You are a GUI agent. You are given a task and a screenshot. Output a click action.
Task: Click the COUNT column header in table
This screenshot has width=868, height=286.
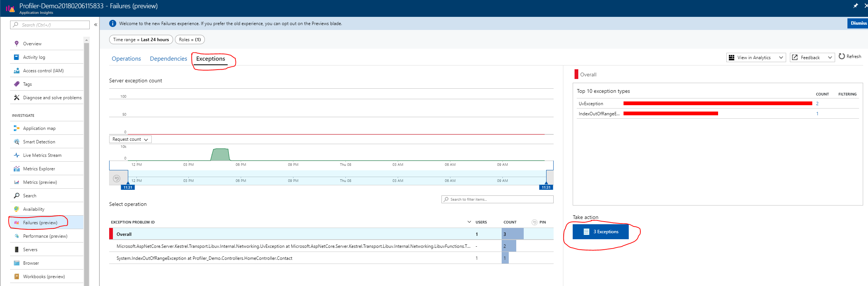[x=510, y=222]
